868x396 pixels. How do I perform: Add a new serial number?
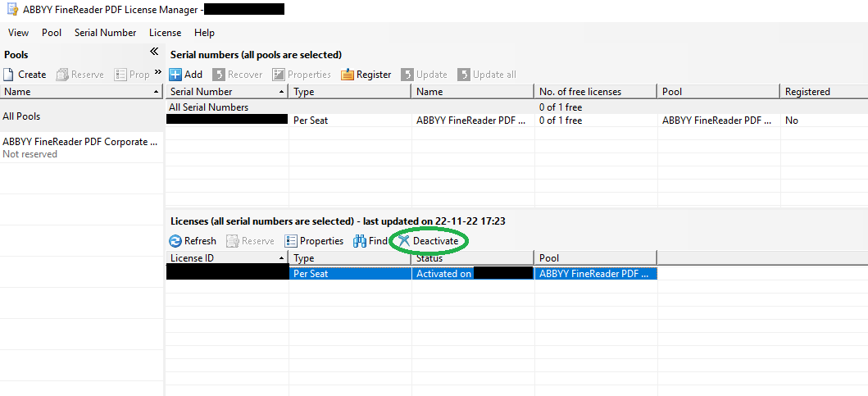tap(187, 75)
